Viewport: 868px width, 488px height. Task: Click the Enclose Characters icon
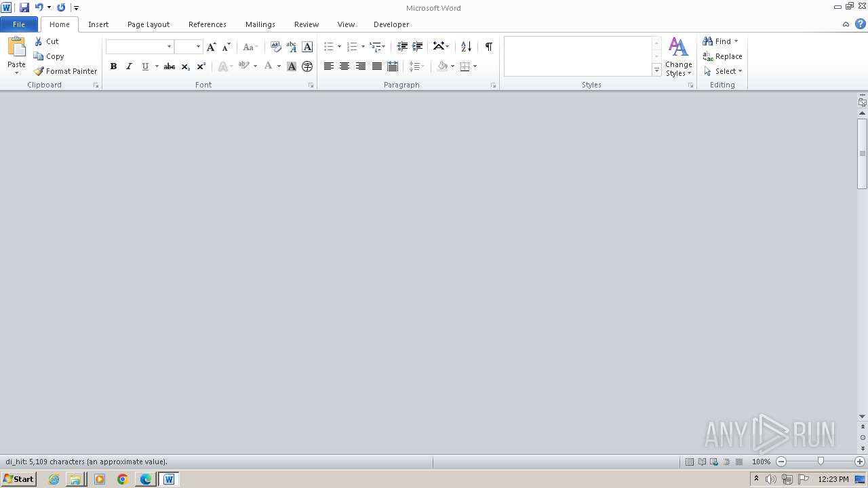(x=307, y=66)
